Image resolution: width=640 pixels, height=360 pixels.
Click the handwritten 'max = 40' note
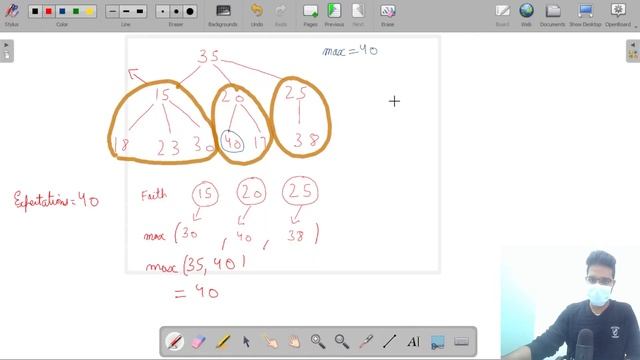(350, 51)
